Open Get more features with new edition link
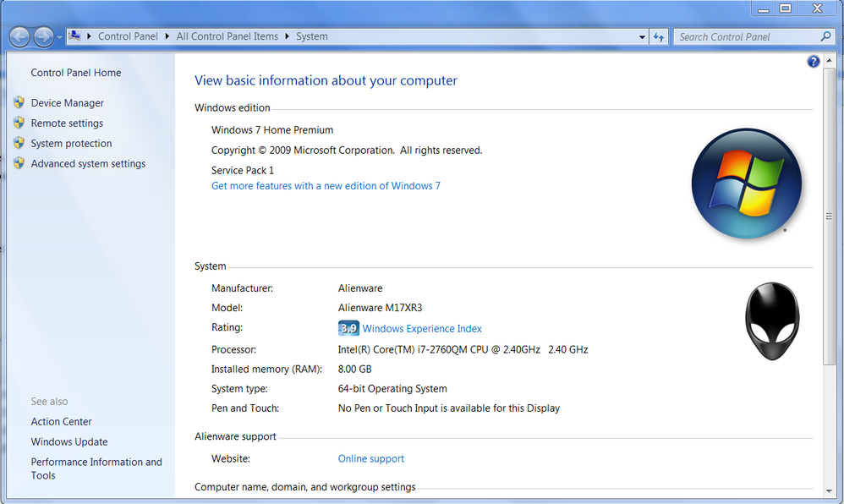 point(326,186)
